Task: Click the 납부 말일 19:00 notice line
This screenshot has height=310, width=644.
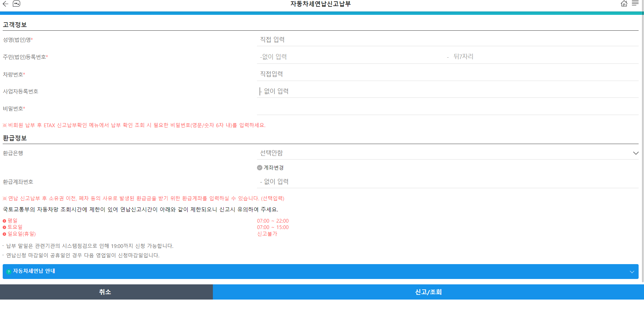Action: click(90, 246)
